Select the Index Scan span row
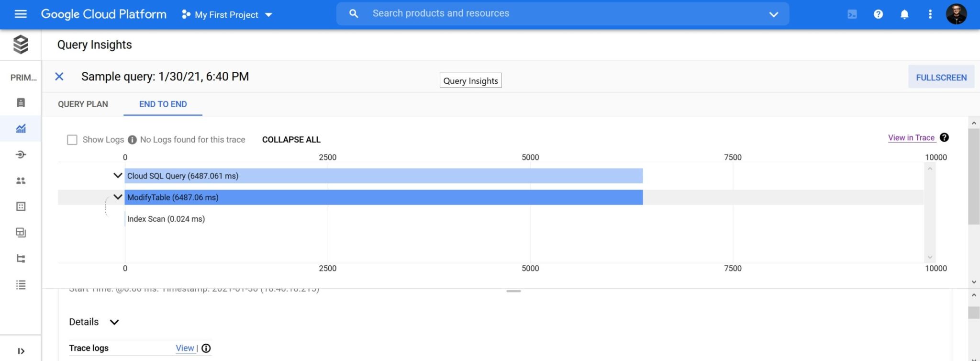Screen dimensions: 980x361 pos(166,219)
